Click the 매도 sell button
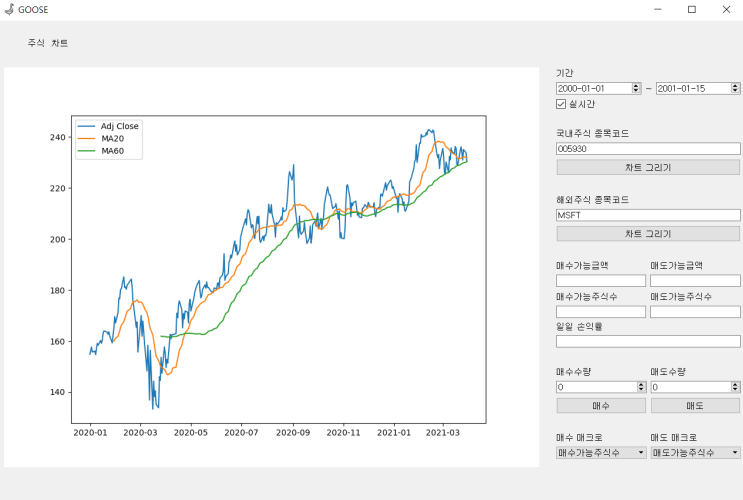This screenshot has width=743, height=500. 695,406
